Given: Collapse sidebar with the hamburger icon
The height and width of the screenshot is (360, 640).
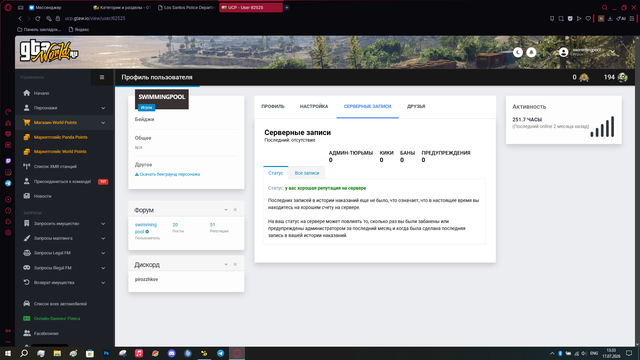Looking at the screenshot, I should pos(102,77).
